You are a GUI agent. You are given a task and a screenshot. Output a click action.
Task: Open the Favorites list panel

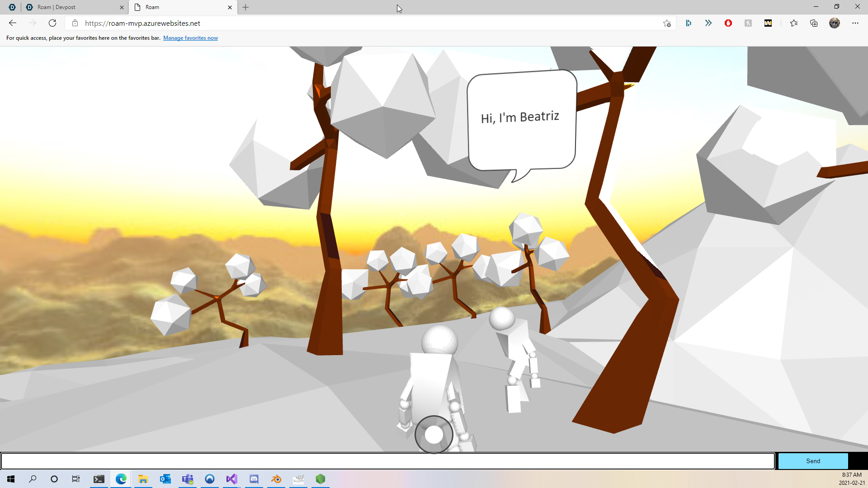click(794, 23)
